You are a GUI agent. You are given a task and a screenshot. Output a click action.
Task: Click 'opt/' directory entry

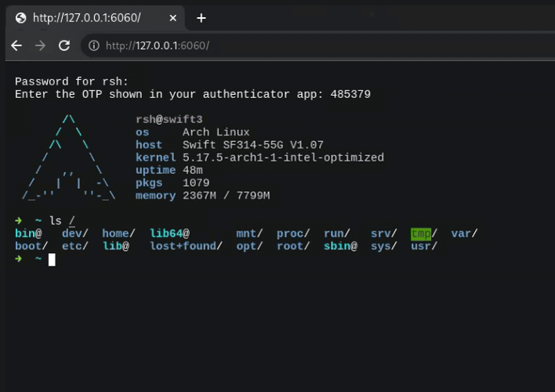pyautogui.click(x=249, y=246)
